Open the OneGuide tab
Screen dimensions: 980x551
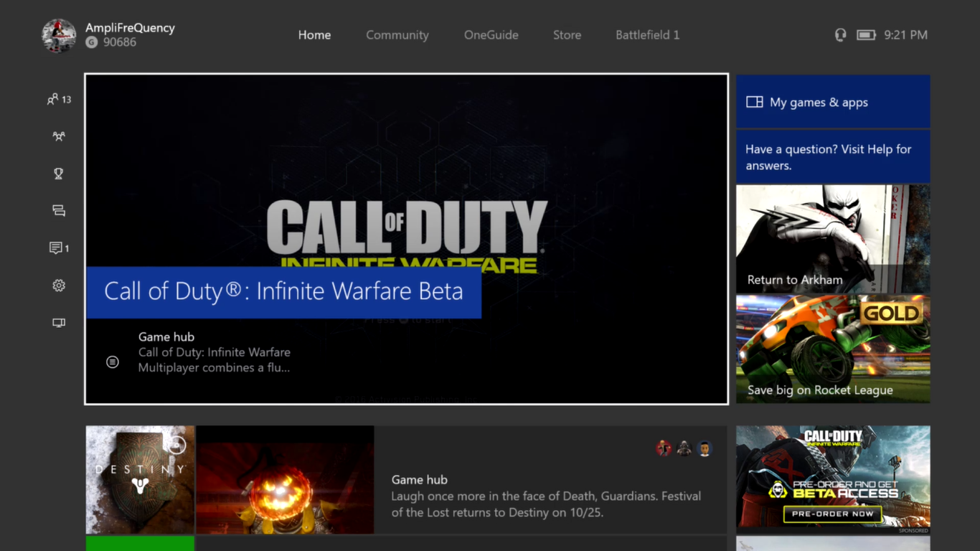click(491, 34)
